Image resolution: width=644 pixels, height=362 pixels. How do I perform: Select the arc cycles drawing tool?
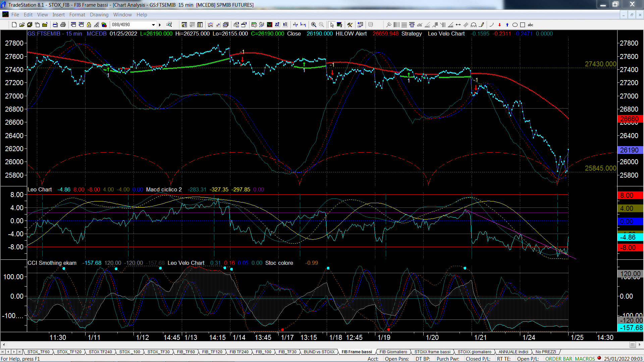click(474, 25)
